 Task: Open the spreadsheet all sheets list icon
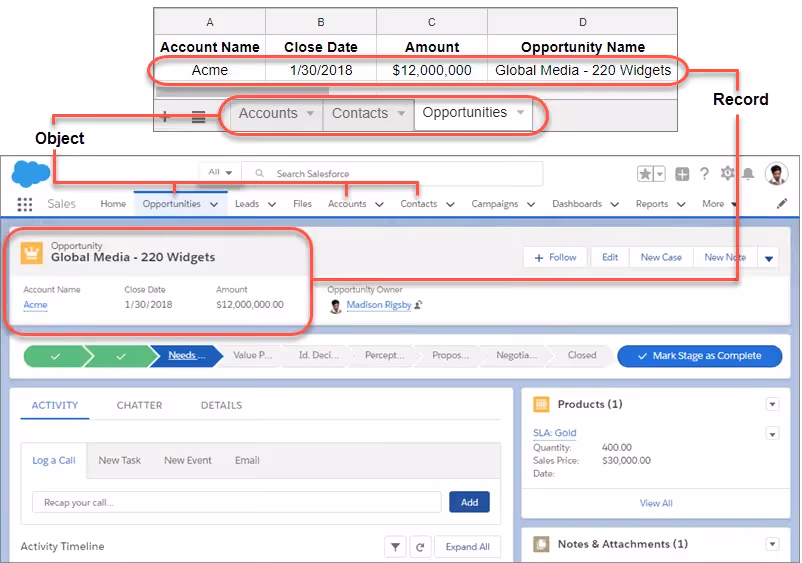click(198, 117)
